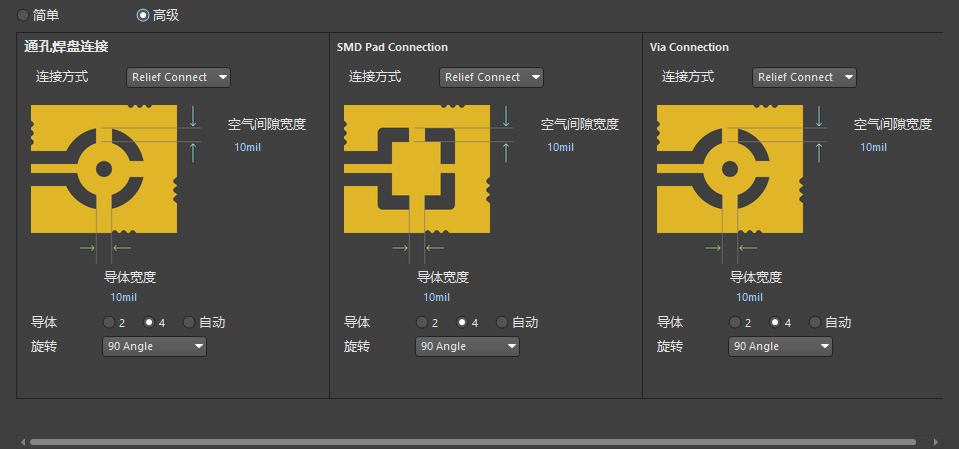Expand 旋转 90 Angle dropdown in 通孔焊盘连接

(x=154, y=346)
